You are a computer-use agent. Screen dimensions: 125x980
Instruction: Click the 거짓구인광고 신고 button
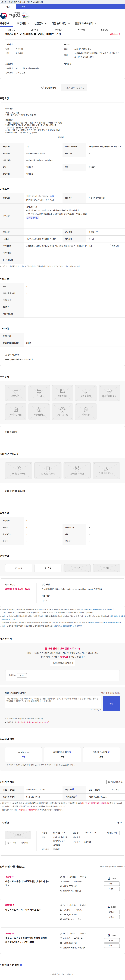point(115,782)
